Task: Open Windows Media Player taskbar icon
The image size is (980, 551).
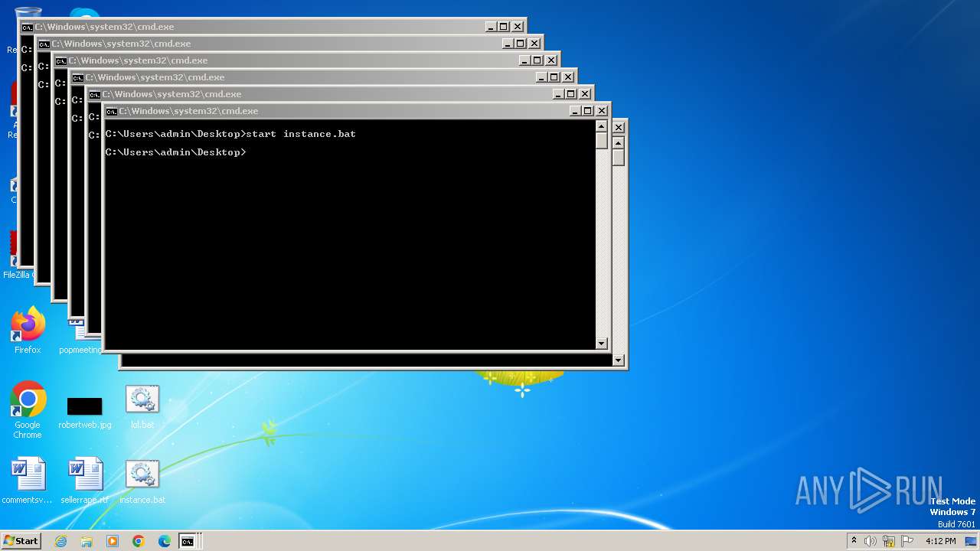Action: 113,541
